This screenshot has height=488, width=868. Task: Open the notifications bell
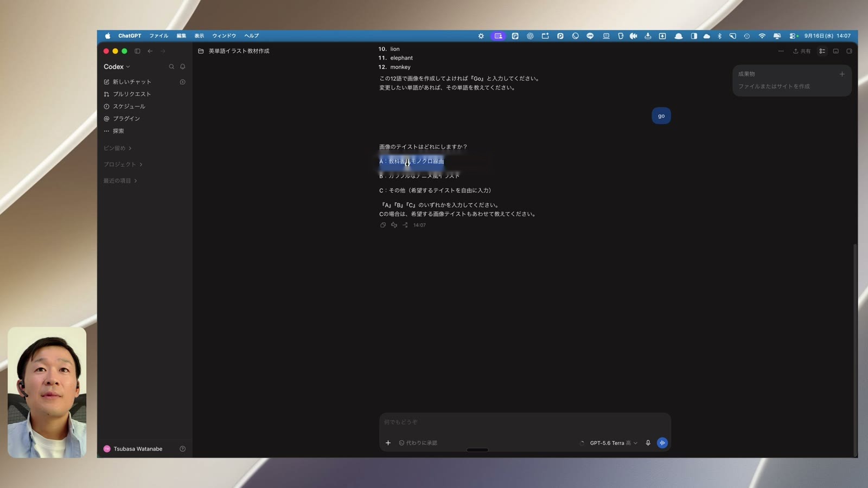(183, 67)
